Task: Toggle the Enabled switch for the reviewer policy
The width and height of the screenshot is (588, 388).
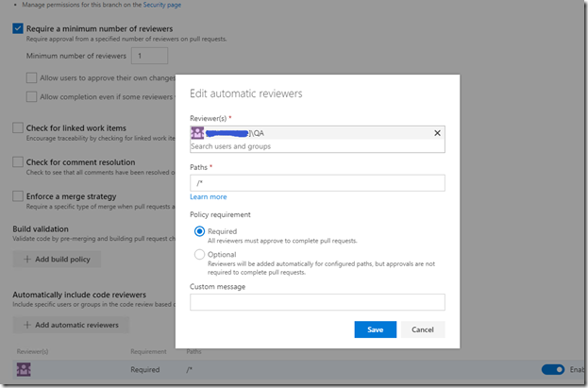Action: coord(553,370)
